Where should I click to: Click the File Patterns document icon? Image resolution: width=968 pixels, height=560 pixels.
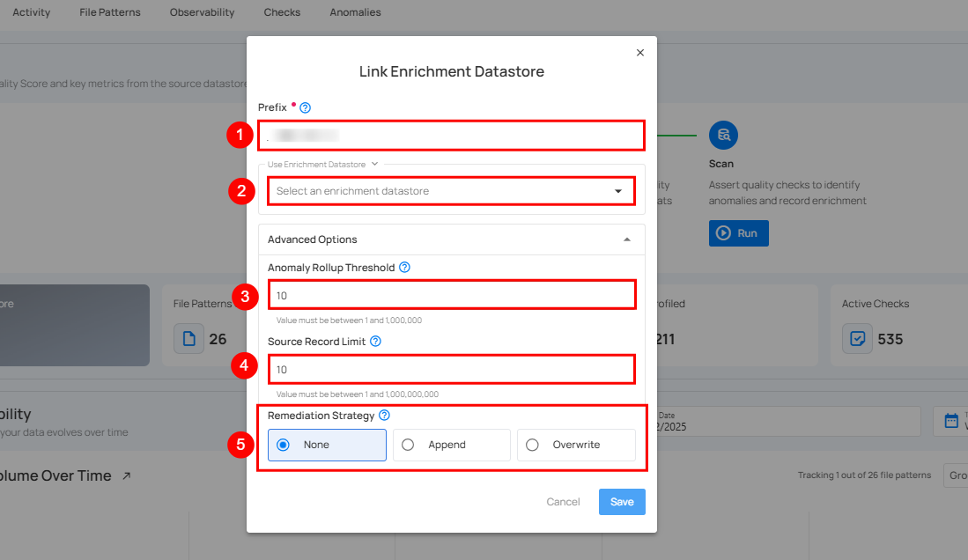[x=188, y=339]
